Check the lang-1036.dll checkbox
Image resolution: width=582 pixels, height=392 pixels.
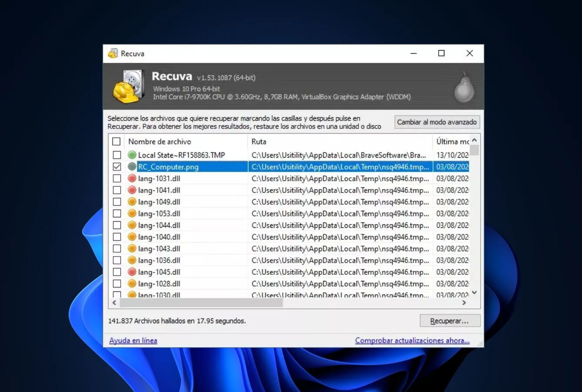click(117, 260)
